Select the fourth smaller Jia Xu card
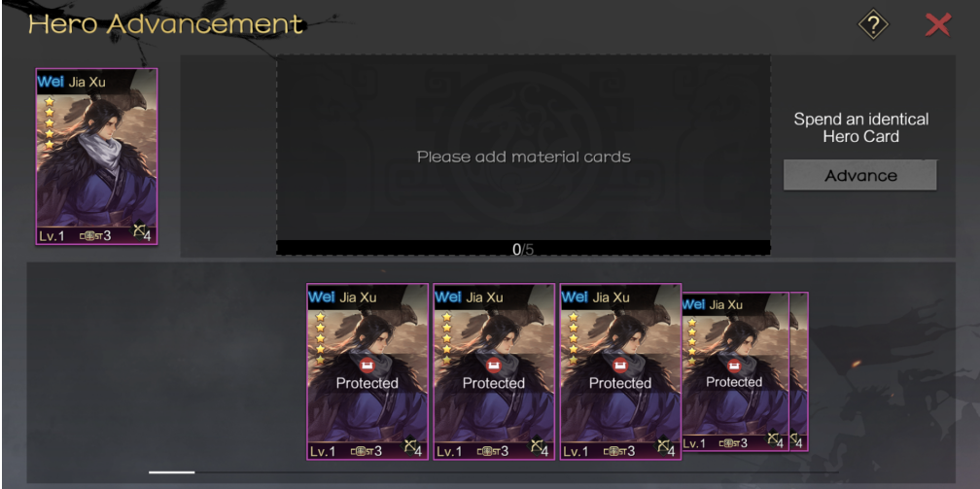980x489 pixels. [735, 372]
